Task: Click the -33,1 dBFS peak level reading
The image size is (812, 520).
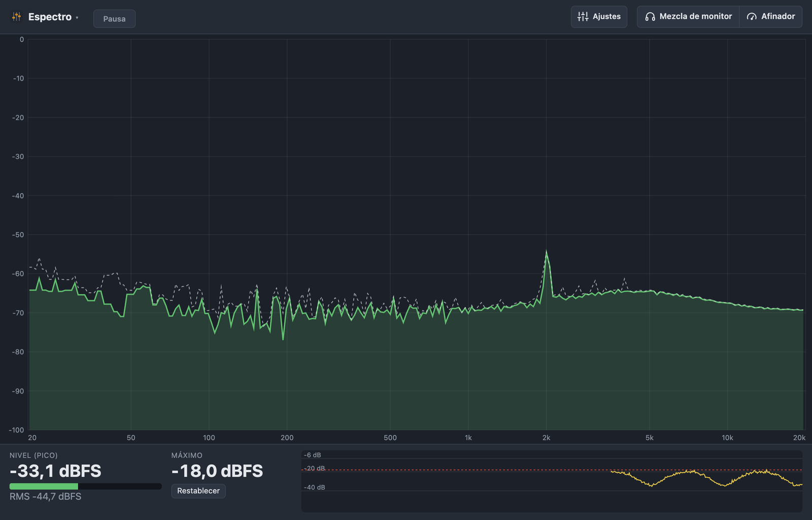Action: pos(55,471)
